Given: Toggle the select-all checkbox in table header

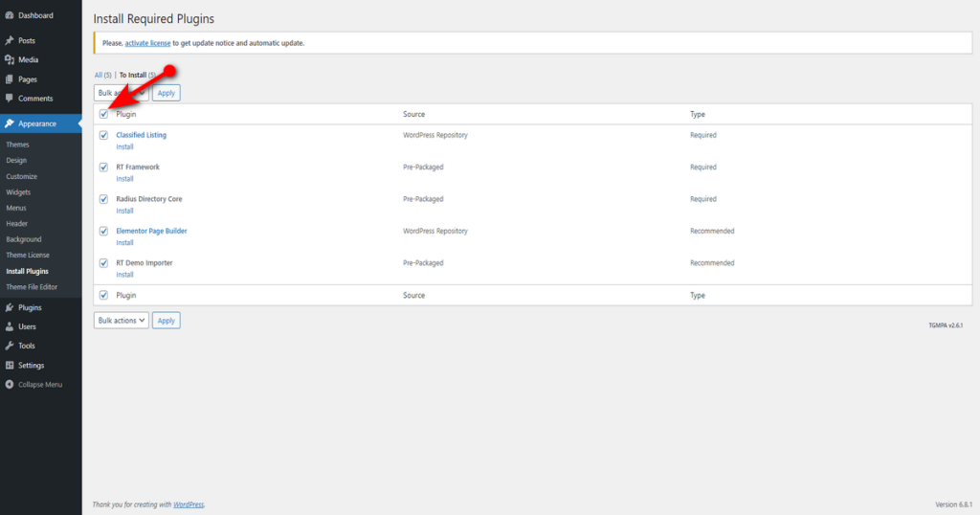Looking at the screenshot, I should pyautogui.click(x=103, y=114).
